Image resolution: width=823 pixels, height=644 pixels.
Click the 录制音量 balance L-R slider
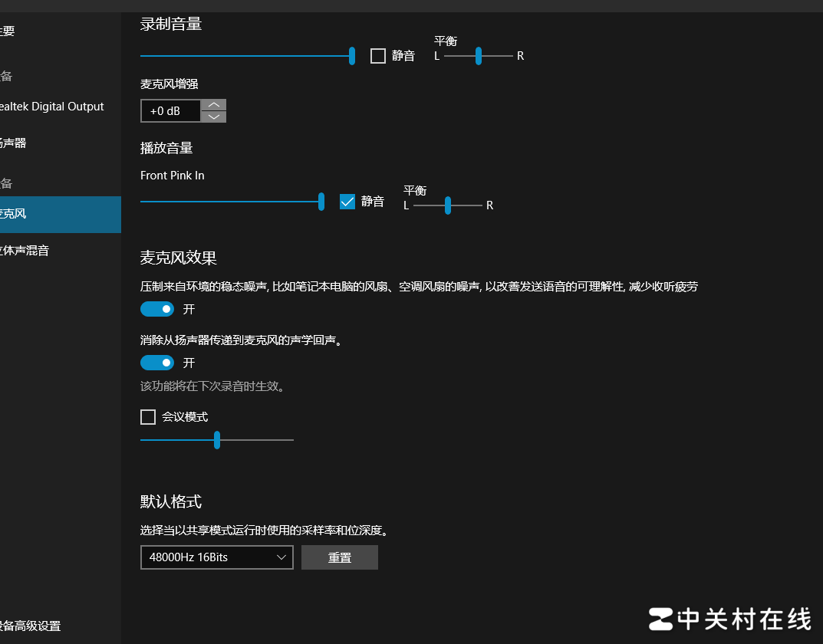tap(478, 56)
